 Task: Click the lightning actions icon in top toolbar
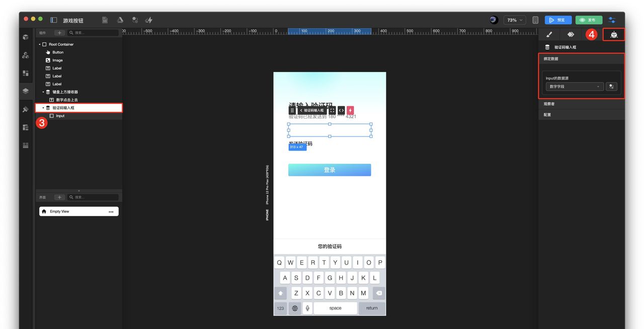[149, 20]
